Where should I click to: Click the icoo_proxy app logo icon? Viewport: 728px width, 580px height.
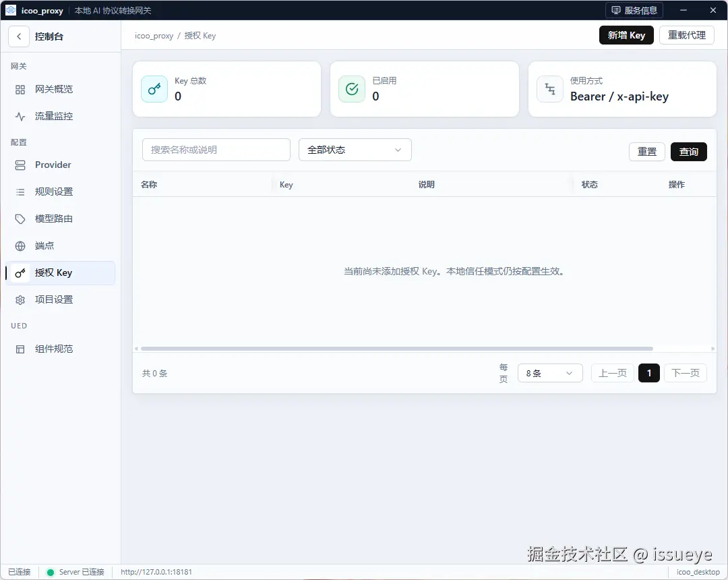click(x=11, y=9)
